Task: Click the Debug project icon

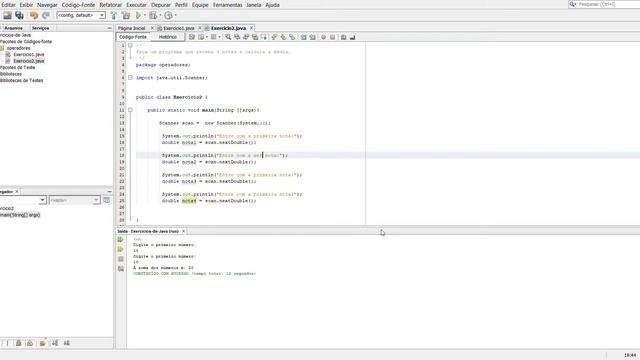Action: tap(153, 16)
